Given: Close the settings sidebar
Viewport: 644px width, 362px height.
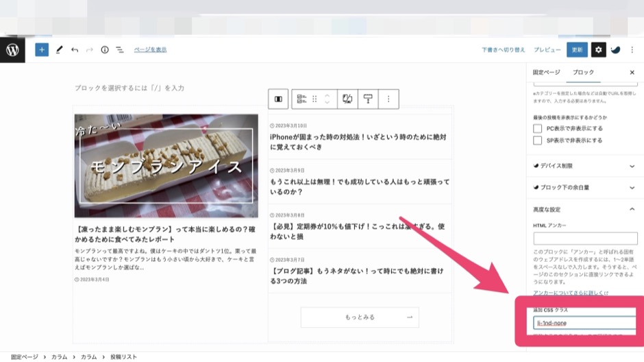Looking at the screenshot, I should pyautogui.click(x=632, y=72).
